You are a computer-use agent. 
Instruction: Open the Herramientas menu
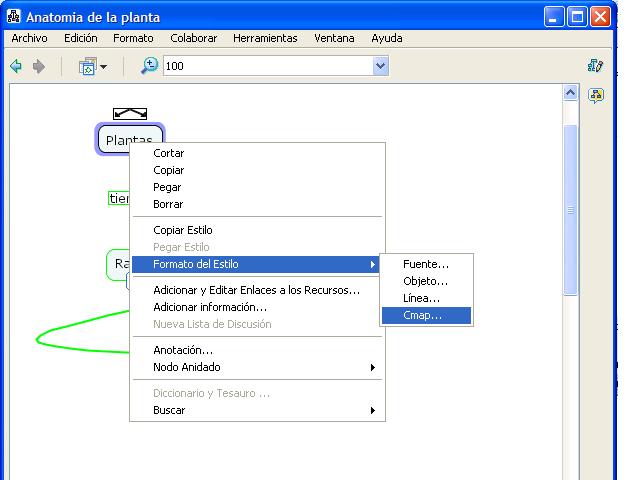(x=265, y=38)
